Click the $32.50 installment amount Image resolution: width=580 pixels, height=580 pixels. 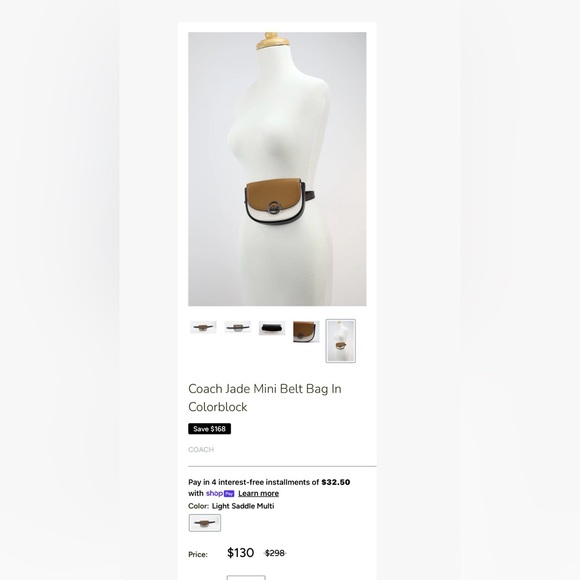tap(335, 482)
